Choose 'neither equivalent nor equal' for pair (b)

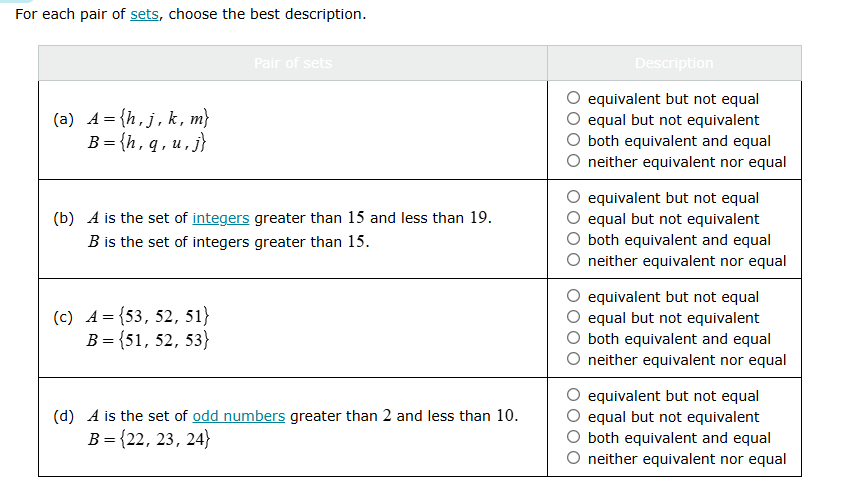click(x=574, y=261)
